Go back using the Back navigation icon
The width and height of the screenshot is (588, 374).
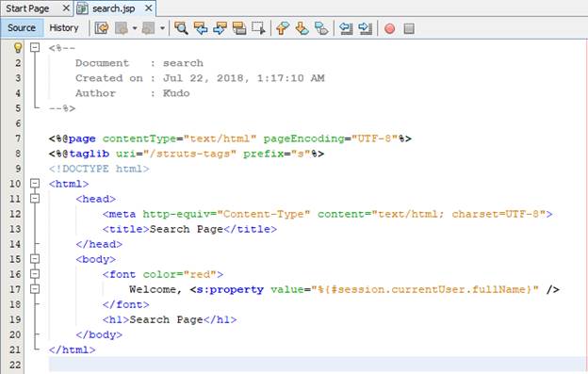[x=122, y=28]
